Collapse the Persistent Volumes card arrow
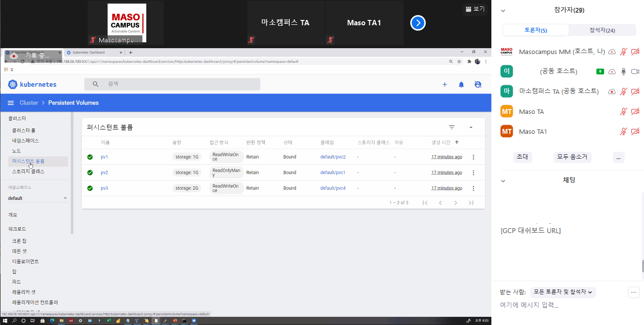 [x=470, y=127]
